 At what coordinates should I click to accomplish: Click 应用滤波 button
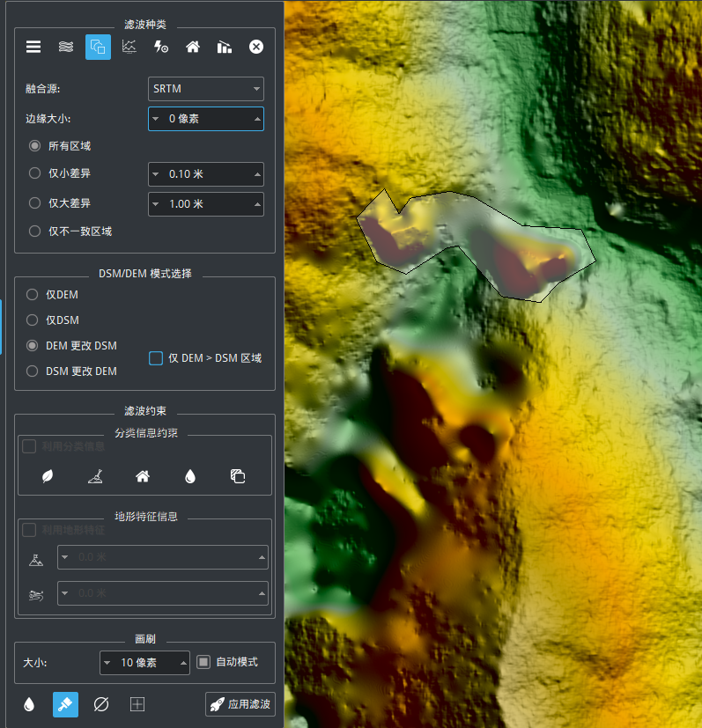(x=240, y=704)
